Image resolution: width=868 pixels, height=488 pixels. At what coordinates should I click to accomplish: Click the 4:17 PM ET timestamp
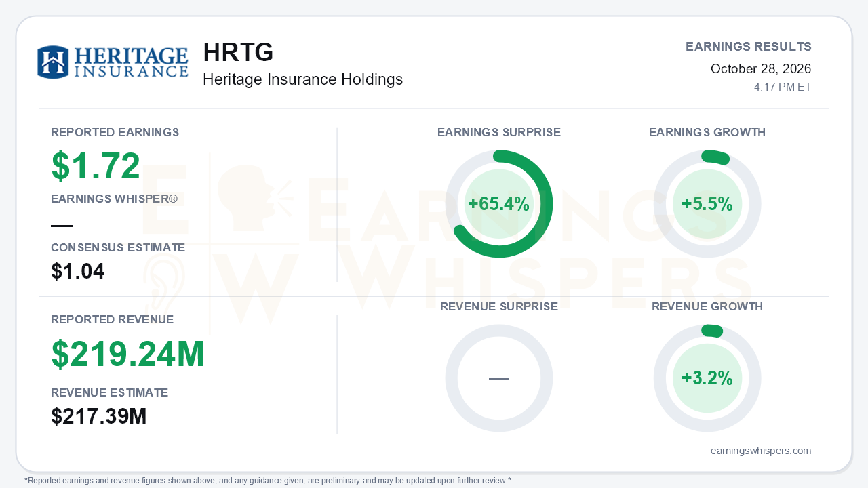783,87
